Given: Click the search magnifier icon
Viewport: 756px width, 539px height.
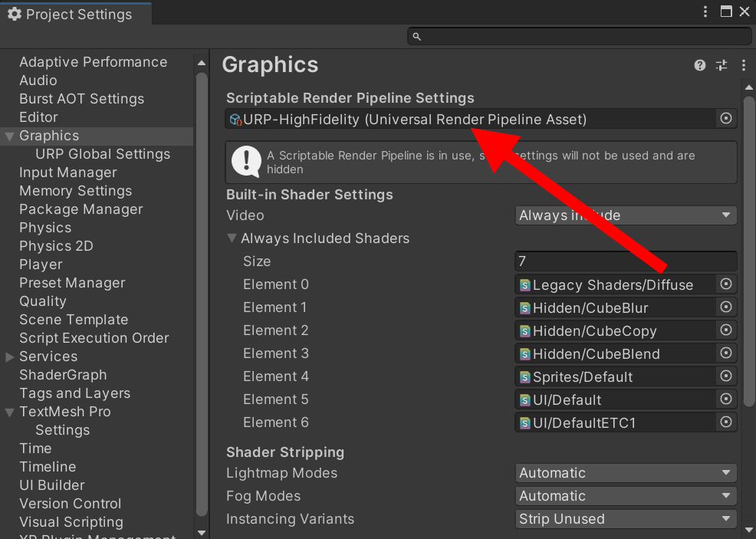Looking at the screenshot, I should pos(417,37).
